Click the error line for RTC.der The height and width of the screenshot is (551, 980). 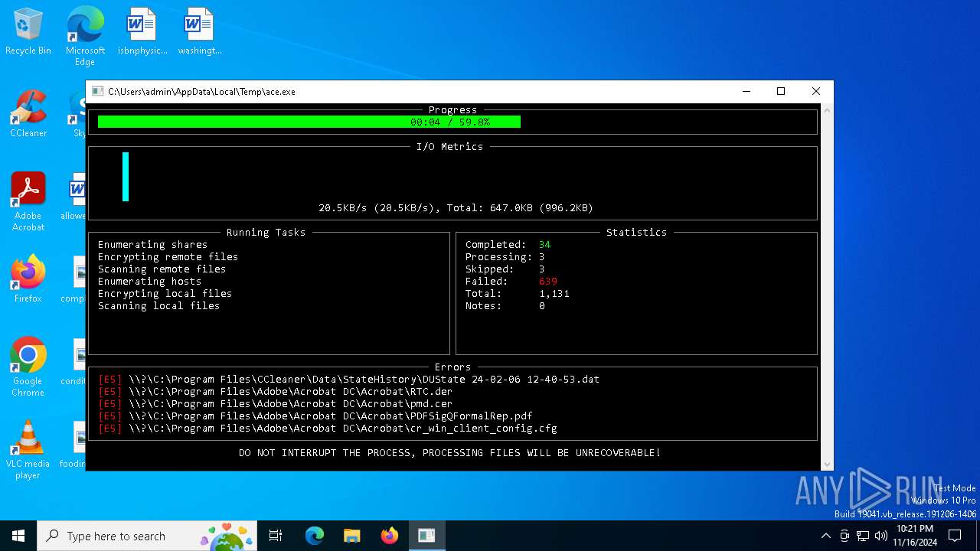pos(276,391)
